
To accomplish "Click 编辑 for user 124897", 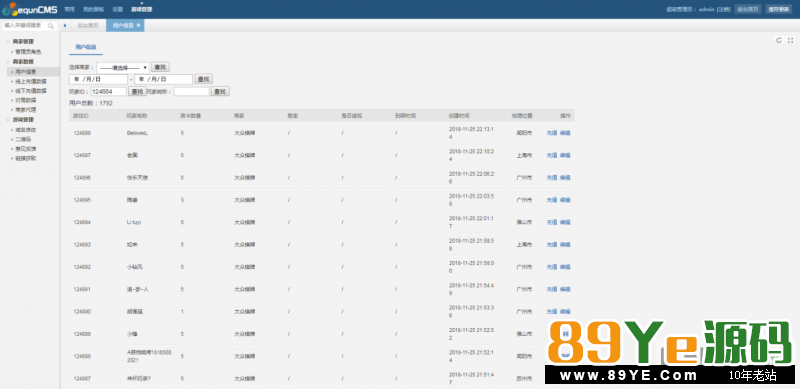I will pyautogui.click(x=565, y=155).
